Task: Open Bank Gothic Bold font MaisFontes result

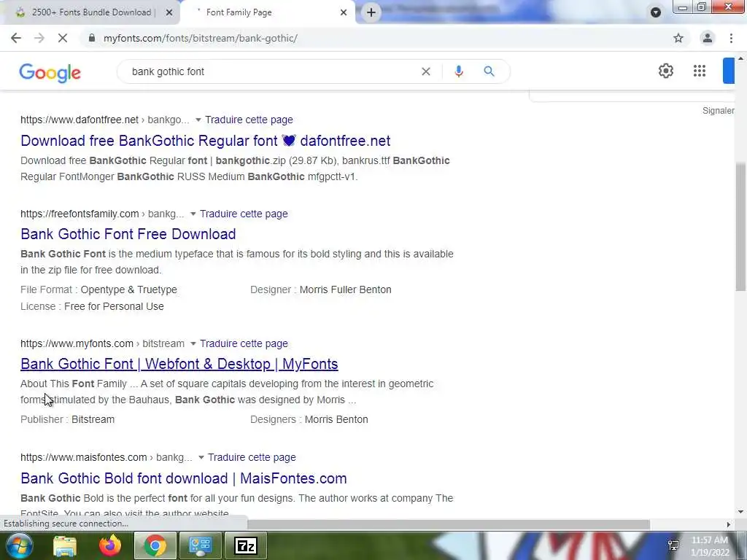Action: (183, 478)
